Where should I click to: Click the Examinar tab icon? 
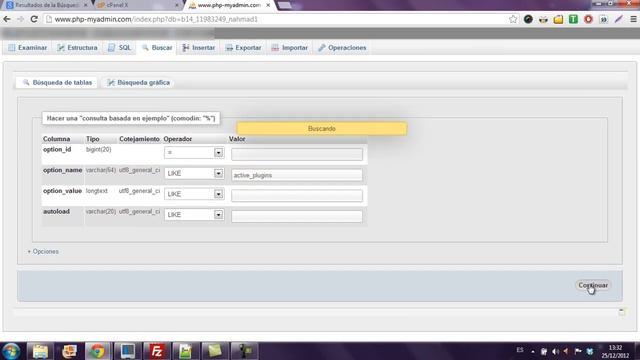(12, 48)
